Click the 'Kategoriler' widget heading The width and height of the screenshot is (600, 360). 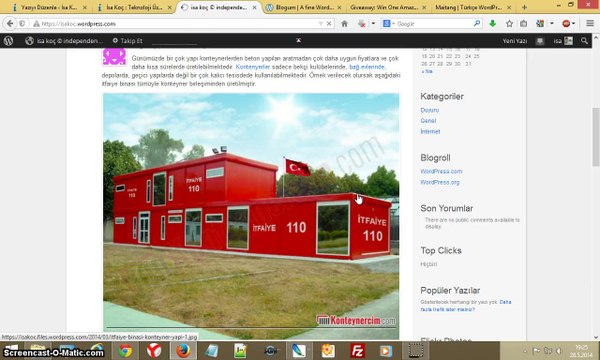pos(442,96)
